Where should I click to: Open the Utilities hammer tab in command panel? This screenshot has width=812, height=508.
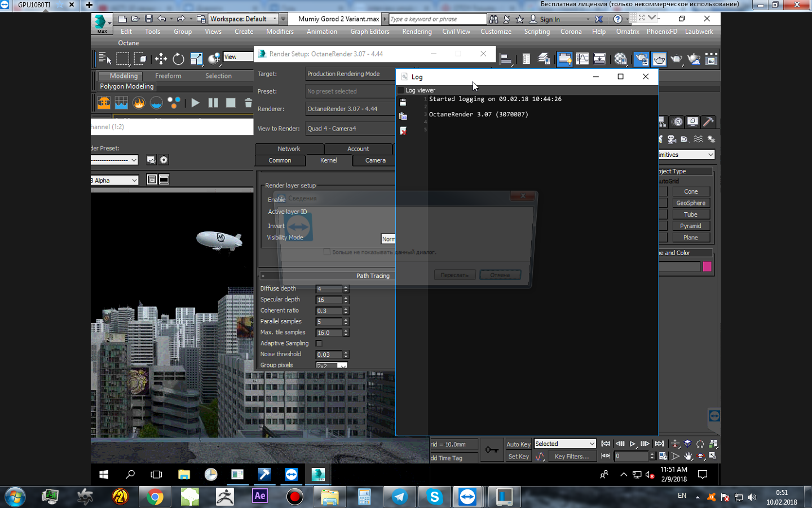[708, 121]
